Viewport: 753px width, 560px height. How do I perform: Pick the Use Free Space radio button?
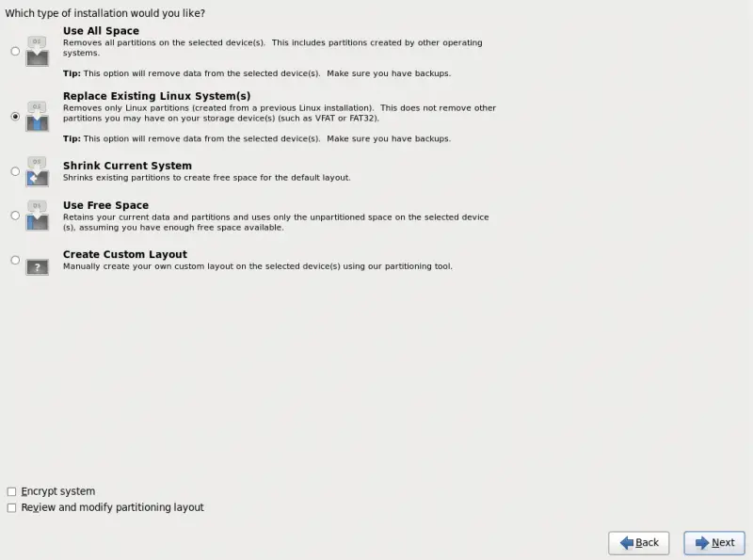[x=15, y=216]
